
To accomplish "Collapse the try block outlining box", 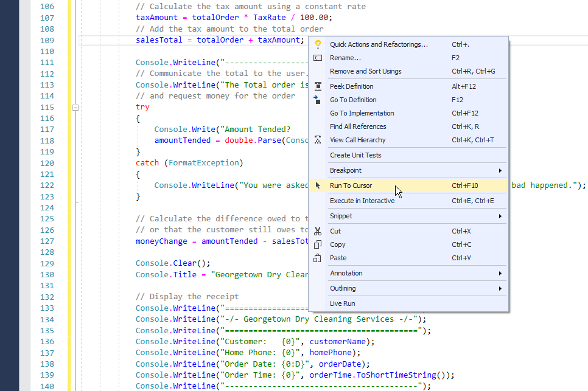I will (x=75, y=108).
